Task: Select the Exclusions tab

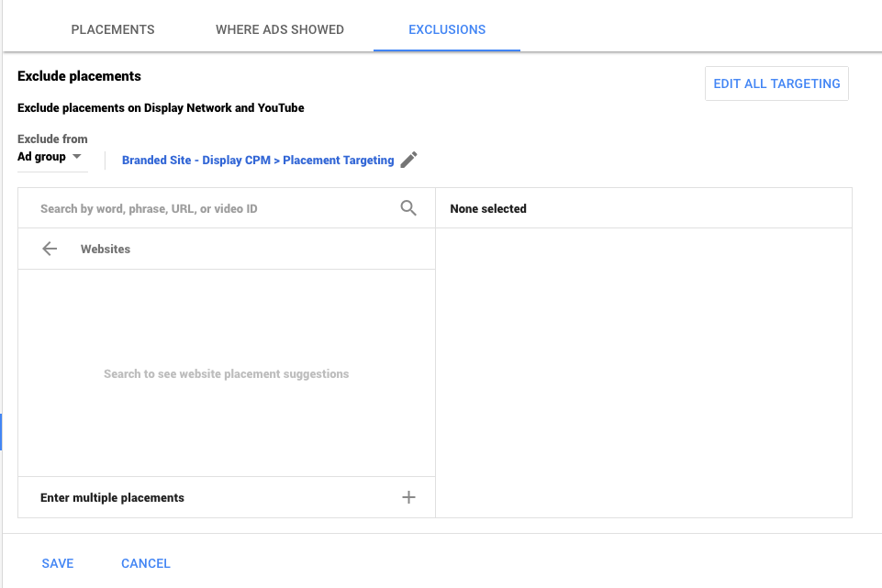Action: pyautogui.click(x=447, y=29)
